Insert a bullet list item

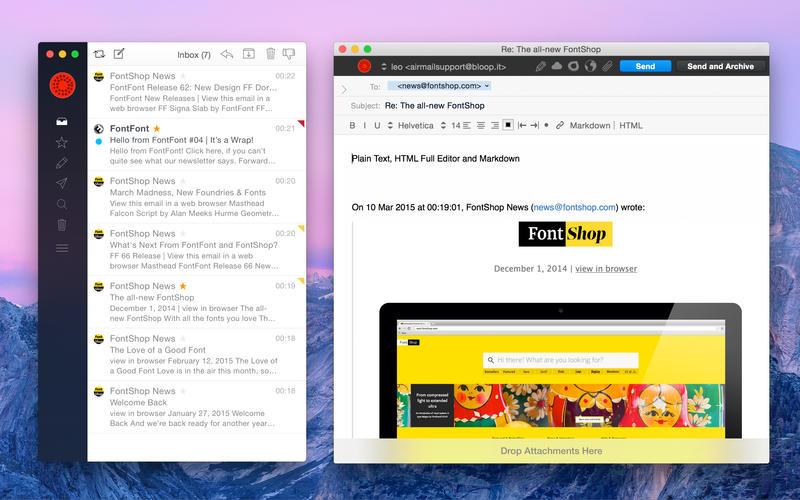(x=546, y=125)
